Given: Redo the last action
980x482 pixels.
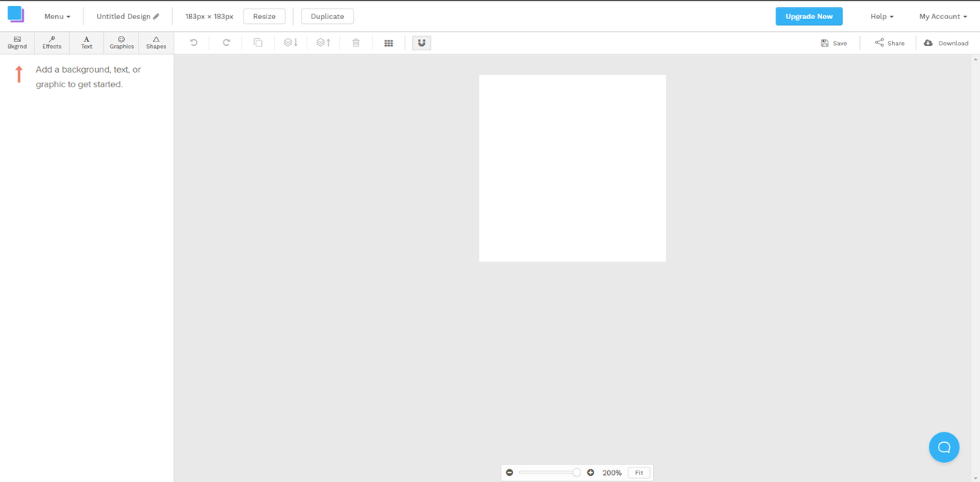Looking at the screenshot, I should (x=226, y=43).
